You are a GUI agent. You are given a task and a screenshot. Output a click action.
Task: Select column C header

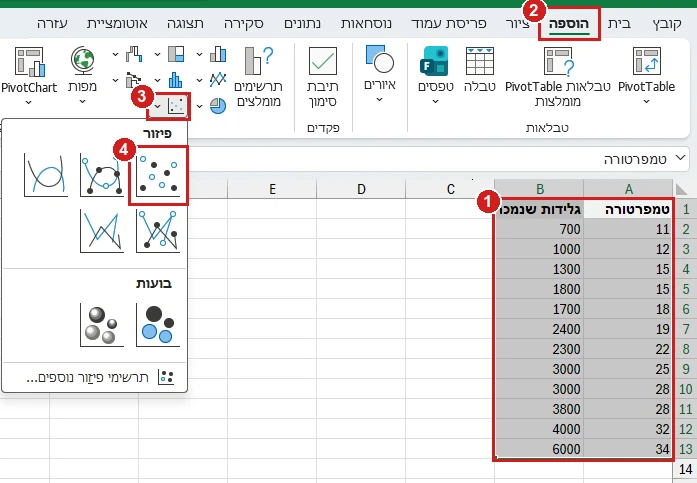[450, 189]
